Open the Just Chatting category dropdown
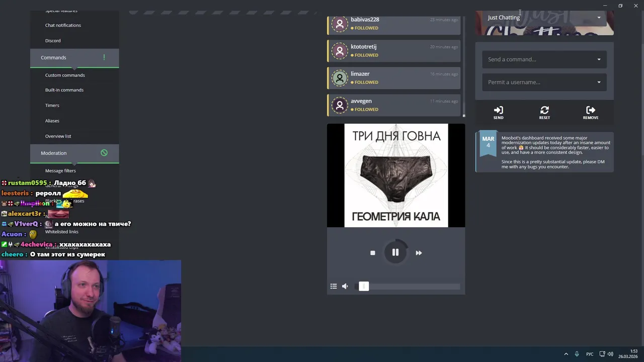 click(544, 18)
